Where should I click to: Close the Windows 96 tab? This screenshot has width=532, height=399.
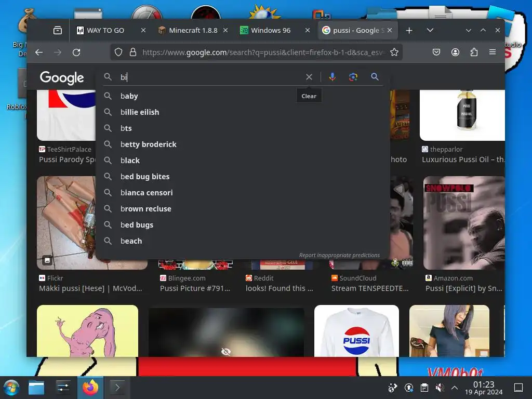pos(308,31)
